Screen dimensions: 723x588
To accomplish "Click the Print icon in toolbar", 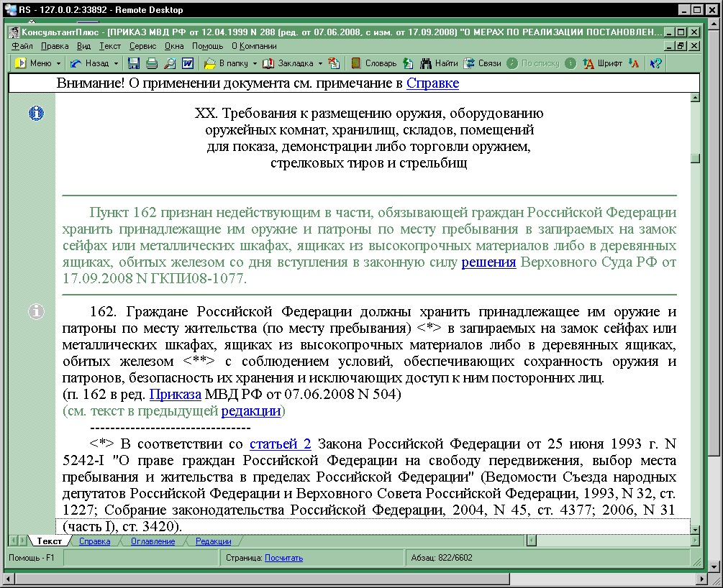I will click(152, 63).
